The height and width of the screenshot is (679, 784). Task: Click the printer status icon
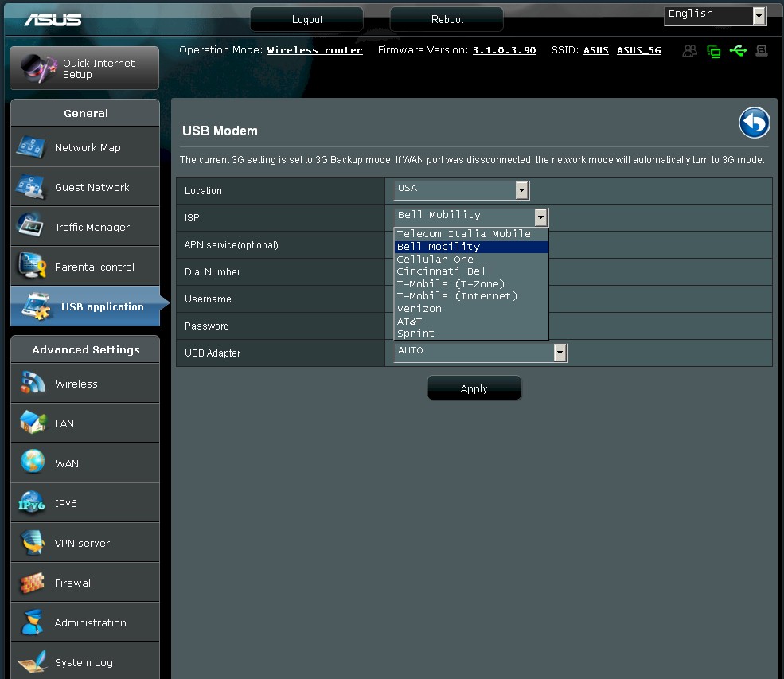pos(762,50)
